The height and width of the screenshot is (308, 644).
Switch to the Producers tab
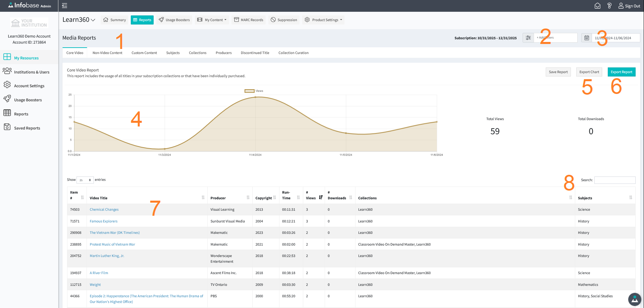[224, 53]
